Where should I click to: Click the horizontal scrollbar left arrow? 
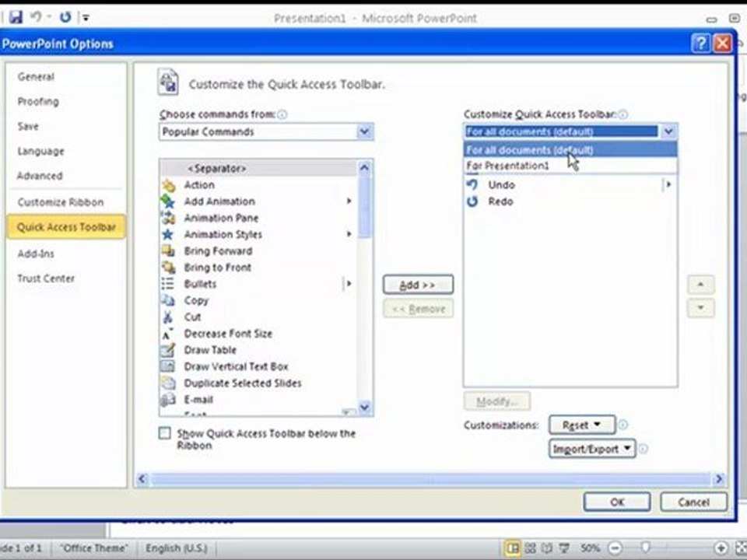(142, 479)
